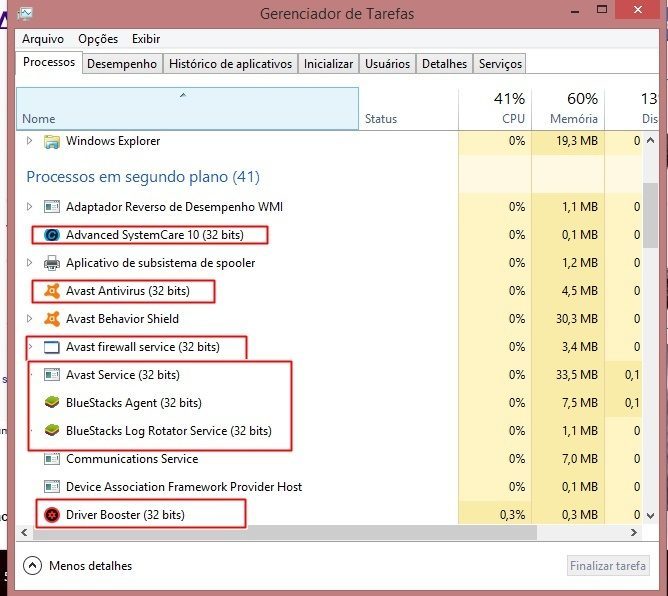The width and height of the screenshot is (668, 596).
Task: Click the Windows Explorer folder icon
Action: 52,141
